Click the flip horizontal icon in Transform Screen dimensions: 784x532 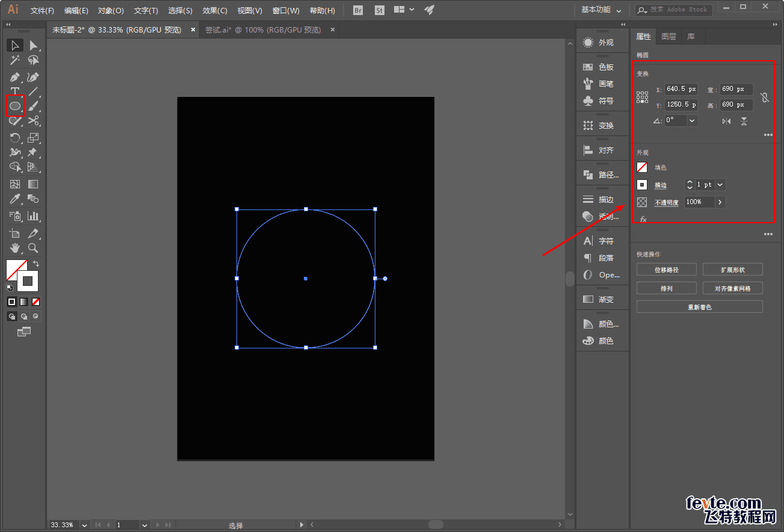(727, 121)
